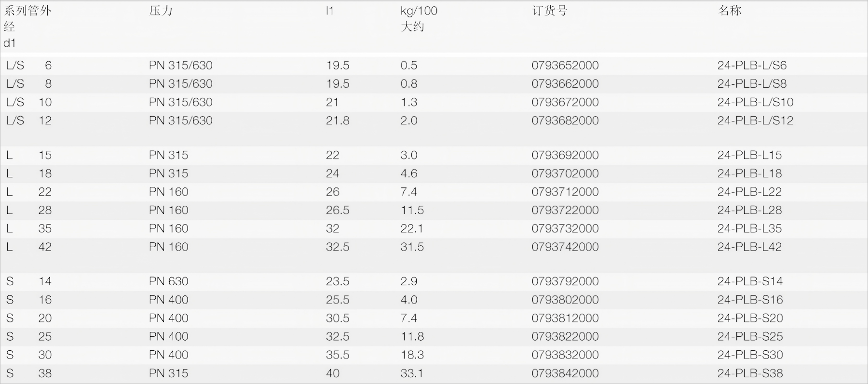This screenshot has width=868, height=384.
Task: Select order number 0793802000
Action: (565, 300)
